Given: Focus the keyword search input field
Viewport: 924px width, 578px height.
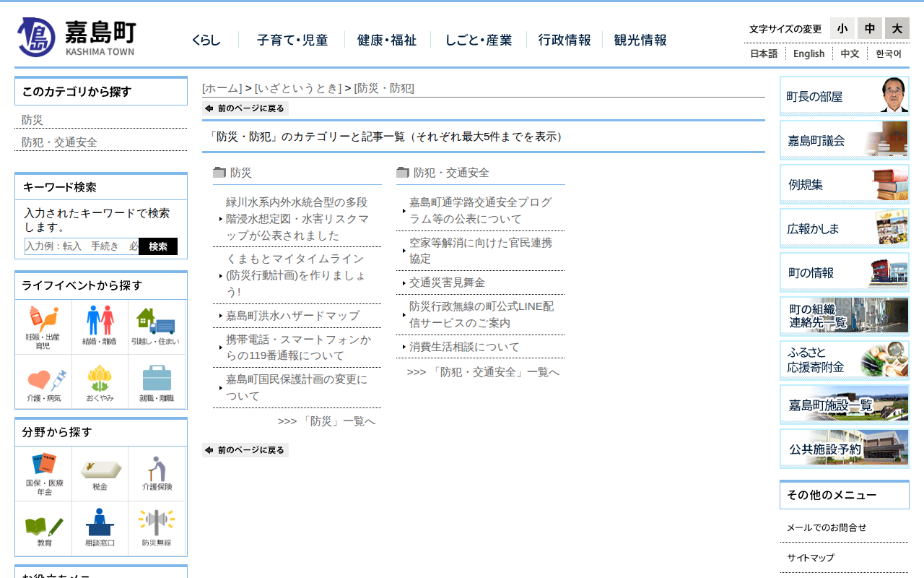Looking at the screenshot, I should (x=82, y=246).
